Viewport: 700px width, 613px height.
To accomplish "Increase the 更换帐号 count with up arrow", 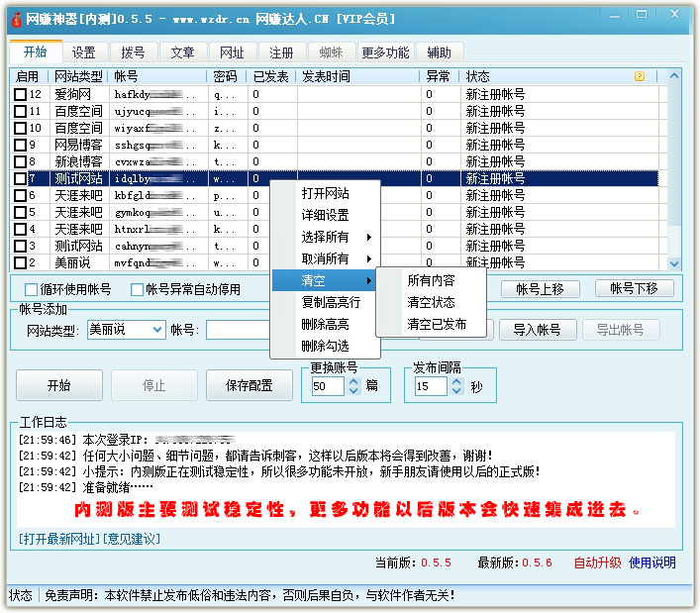I will [x=353, y=381].
